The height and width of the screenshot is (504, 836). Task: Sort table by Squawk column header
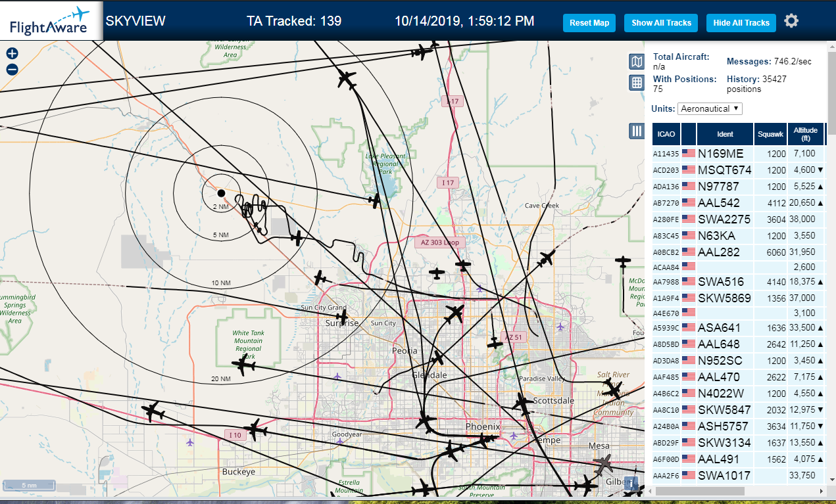tap(770, 134)
